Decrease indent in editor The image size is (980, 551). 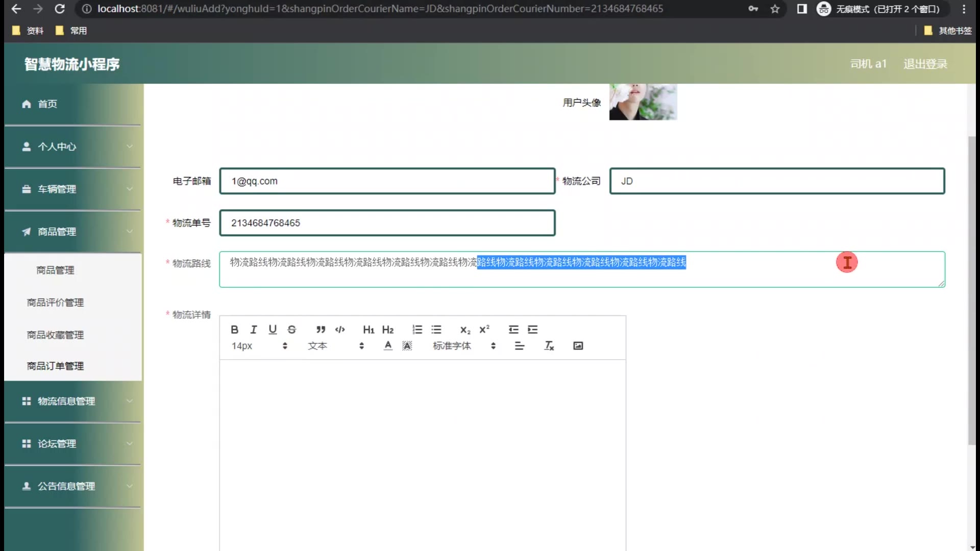[513, 330]
